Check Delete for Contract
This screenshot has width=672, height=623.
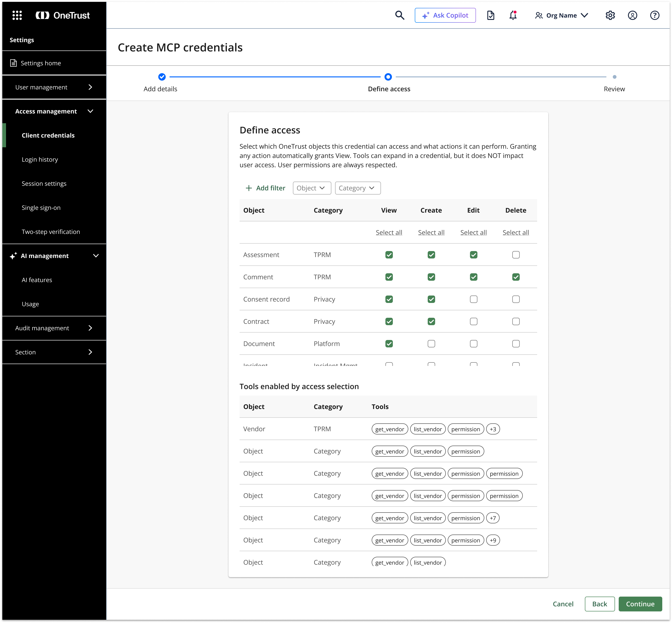[515, 322]
